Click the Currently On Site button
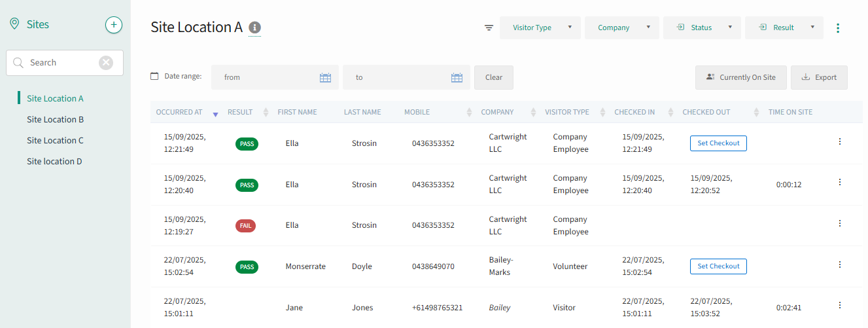Image resolution: width=868 pixels, height=328 pixels. (x=741, y=77)
